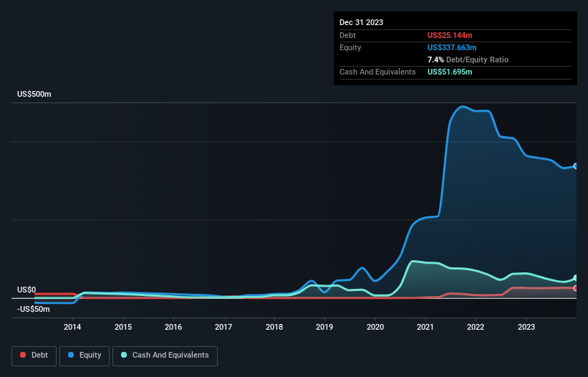Click Cash And Equivalents label in tooltip
Screen dimensions: 588x377
click(377, 72)
